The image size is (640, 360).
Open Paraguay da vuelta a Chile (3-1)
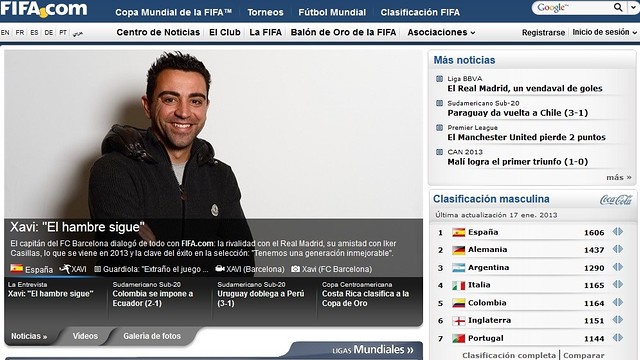pyautogui.click(x=518, y=113)
